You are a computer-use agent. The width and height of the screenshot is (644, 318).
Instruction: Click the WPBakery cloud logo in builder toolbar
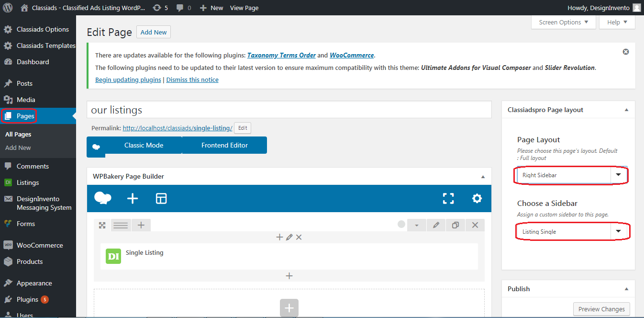click(x=103, y=198)
